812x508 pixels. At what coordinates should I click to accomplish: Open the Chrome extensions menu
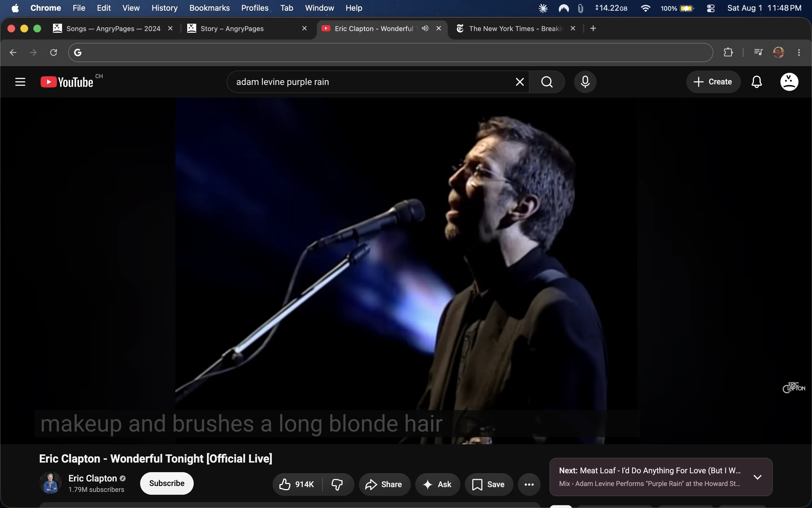tap(728, 52)
